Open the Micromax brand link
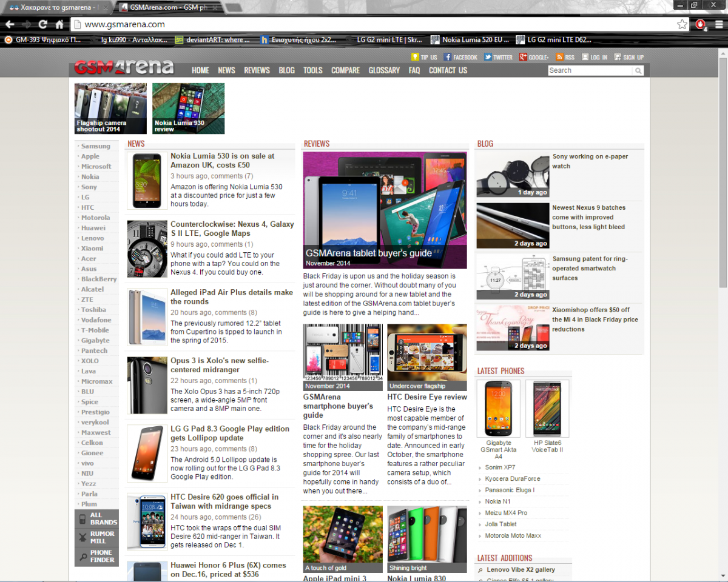Viewport: 728px width, 582px height. click(97, 381)
